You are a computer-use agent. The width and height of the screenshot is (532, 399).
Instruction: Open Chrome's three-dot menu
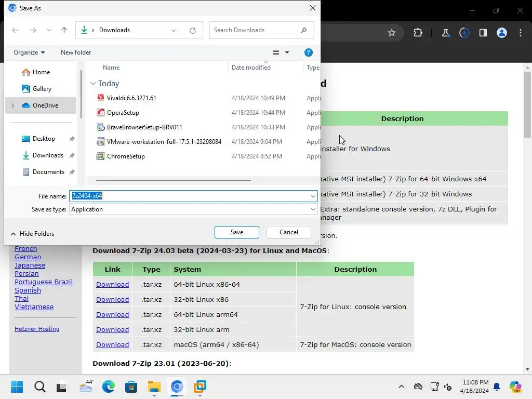coord(521,33)
